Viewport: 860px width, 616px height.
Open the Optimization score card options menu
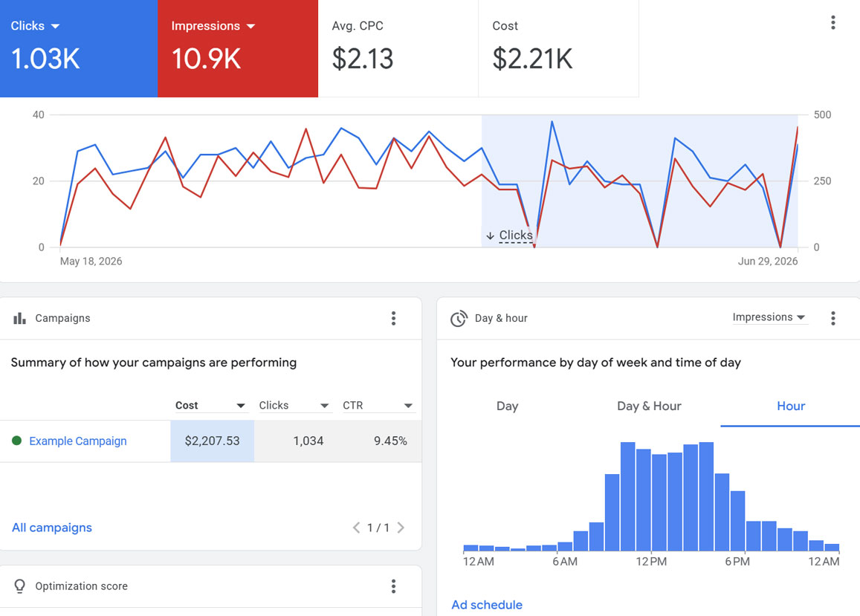tap(393, 586)
